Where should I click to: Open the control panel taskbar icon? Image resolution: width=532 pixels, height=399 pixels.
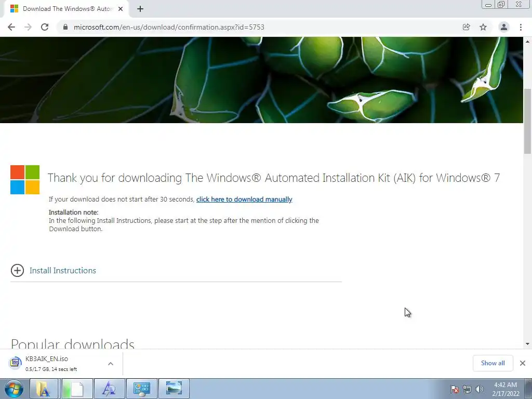coord(141,389)
